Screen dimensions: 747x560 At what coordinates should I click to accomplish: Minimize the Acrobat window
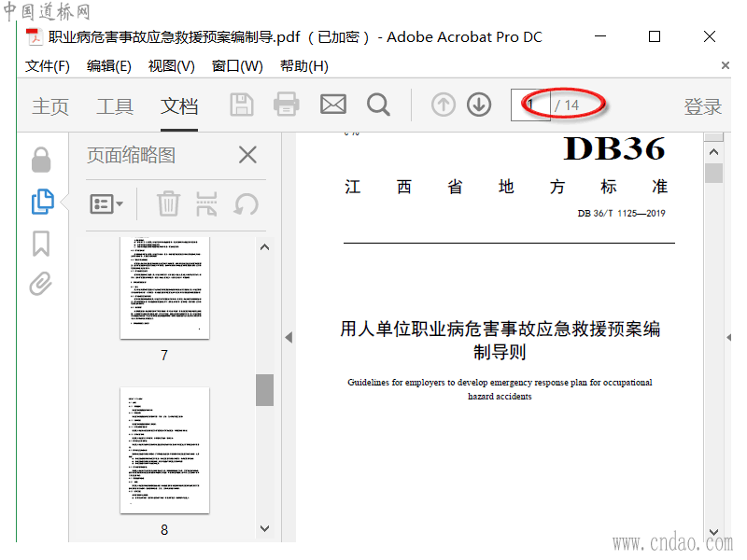click(600, 36)
